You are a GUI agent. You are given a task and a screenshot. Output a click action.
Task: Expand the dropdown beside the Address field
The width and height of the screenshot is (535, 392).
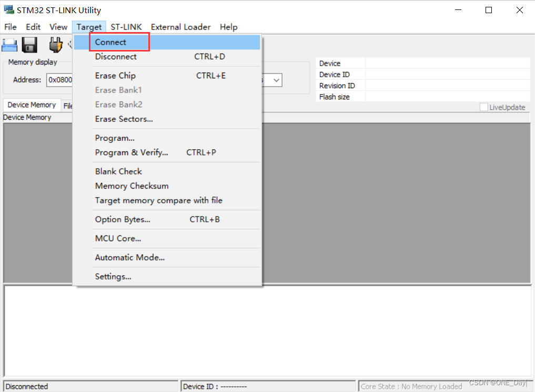[x=276, y=80]
